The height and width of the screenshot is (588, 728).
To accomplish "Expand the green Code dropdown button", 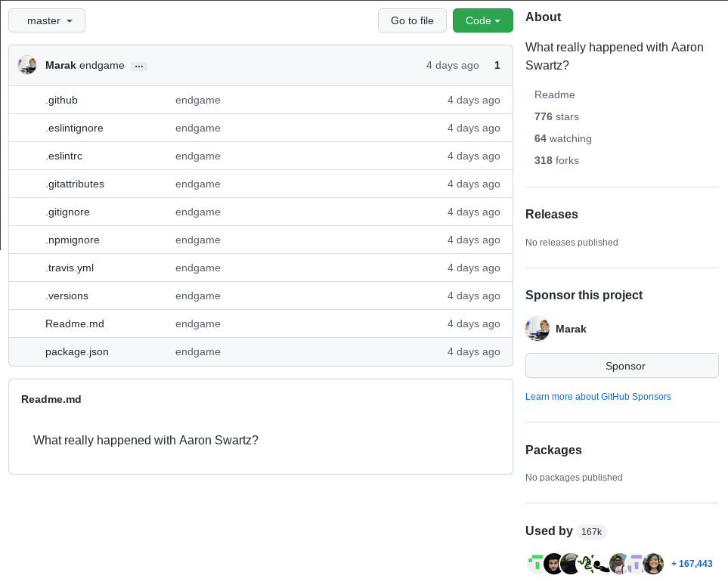I will pos(483,21).
